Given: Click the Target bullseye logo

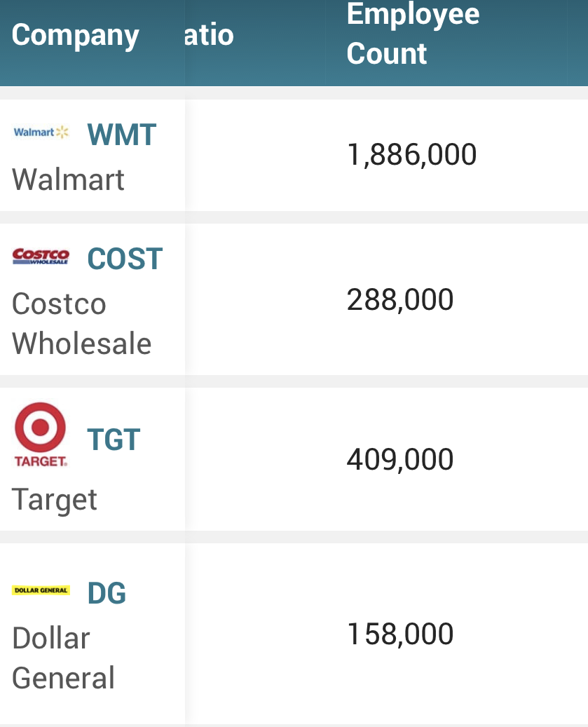Looking at the screenshot, I should pyautogui.click(x=41, y=427).
